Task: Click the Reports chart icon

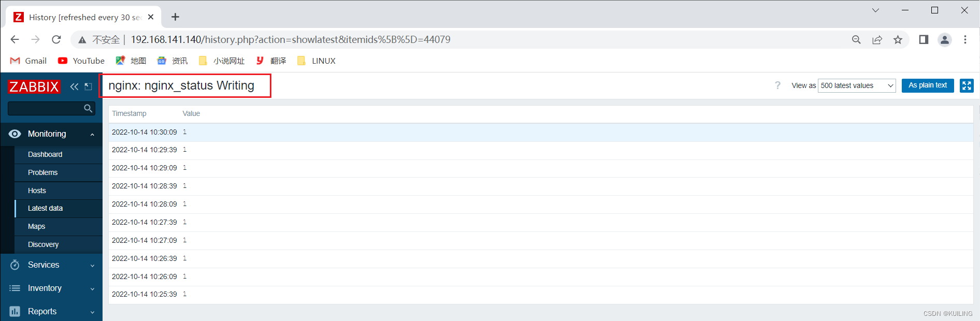Action: click(x=15, y=311)
